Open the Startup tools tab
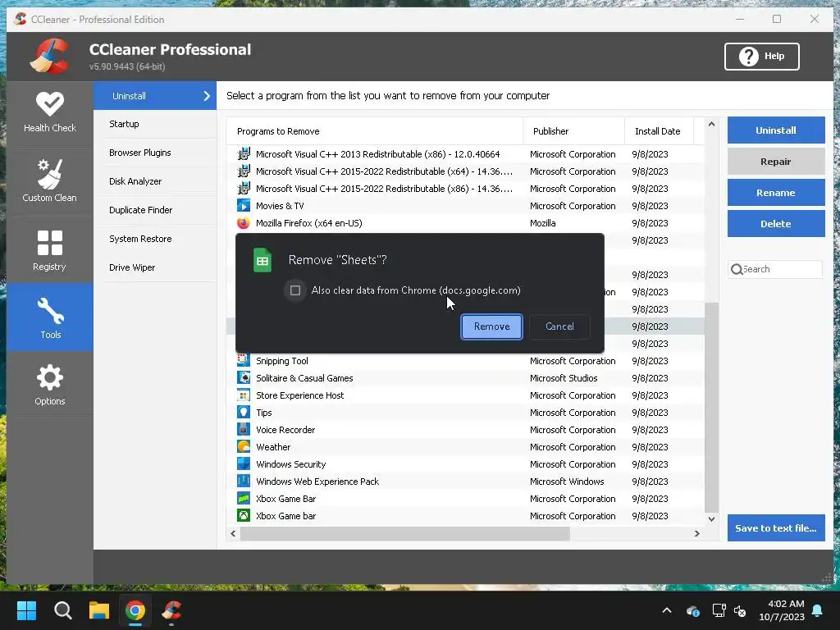The height and width of the screenshot is (630, 840). pyautogui.click(x=155, y=125)
